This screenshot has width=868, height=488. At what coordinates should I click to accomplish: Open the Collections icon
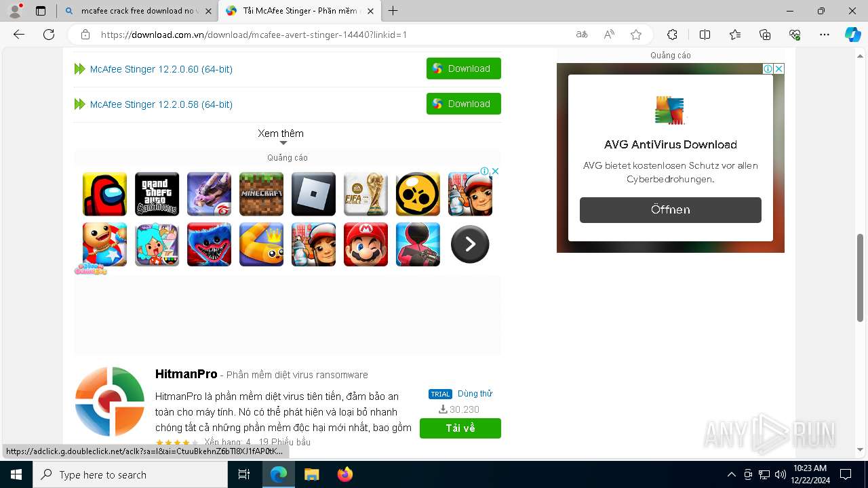coord(765,35)
